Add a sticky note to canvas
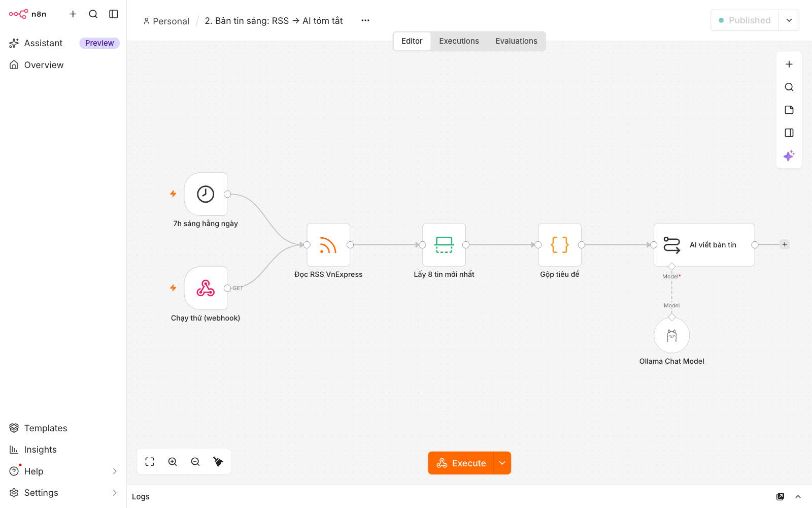 point(789,110)
